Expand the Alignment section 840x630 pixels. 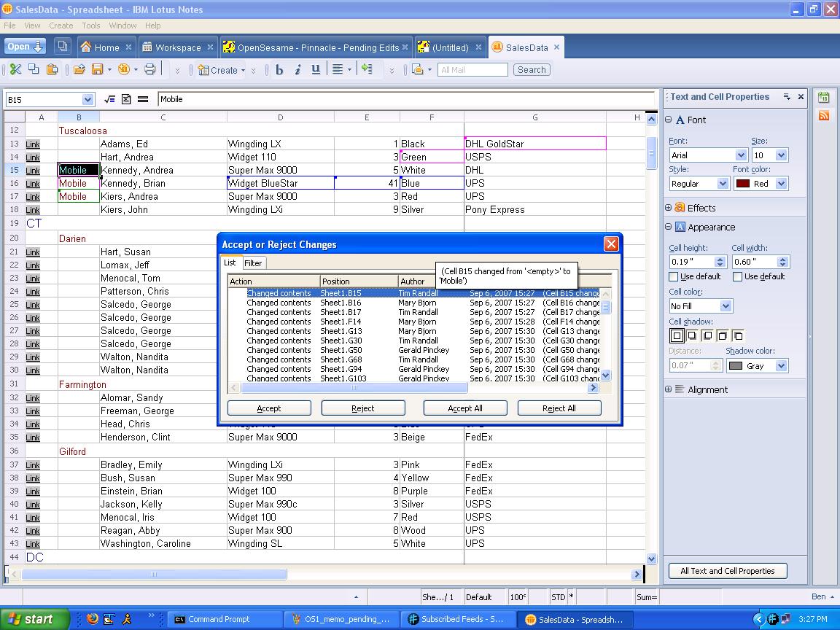(668, 389)
